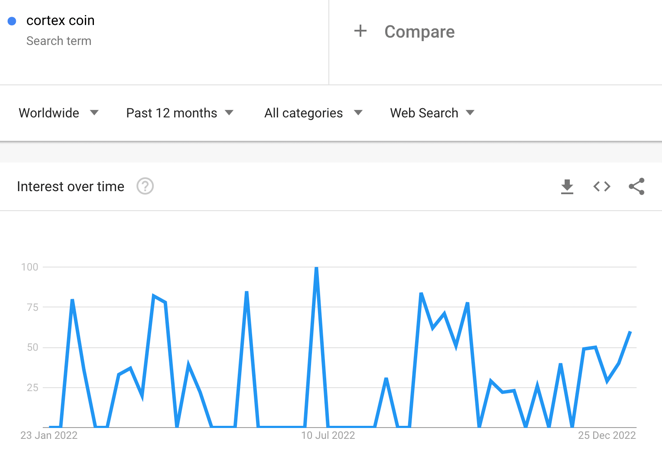Viewport: 662px width, 476px height.
Task: Click the Interest over time heading
Action: [x=71, y=186]
